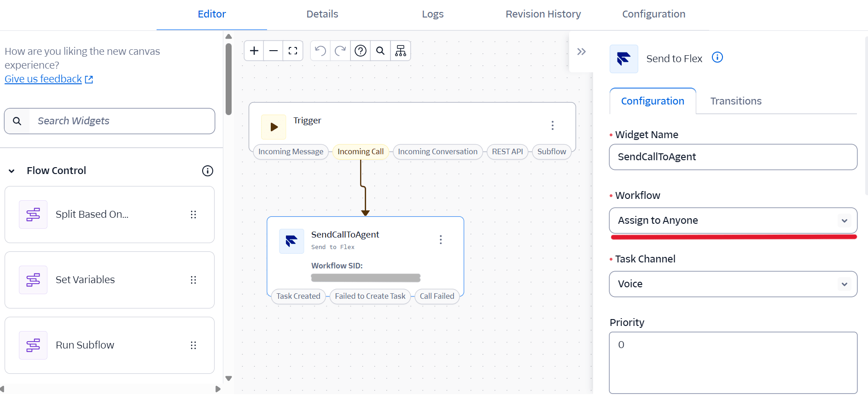Open canvas search magnifier tool

380,51
